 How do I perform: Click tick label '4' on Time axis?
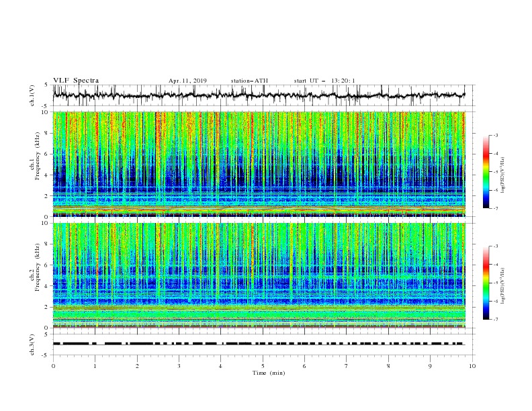220,366
